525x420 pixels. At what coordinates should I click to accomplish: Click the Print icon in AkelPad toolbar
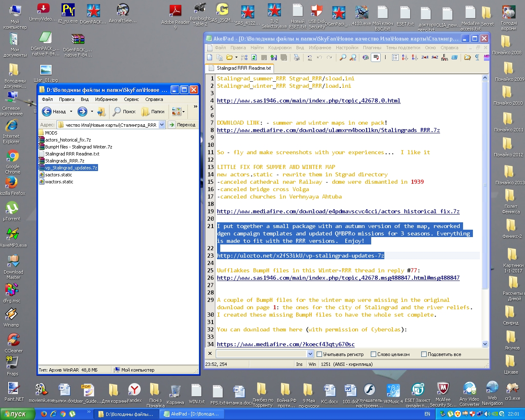pyautogui.click(x=297, y=58)
